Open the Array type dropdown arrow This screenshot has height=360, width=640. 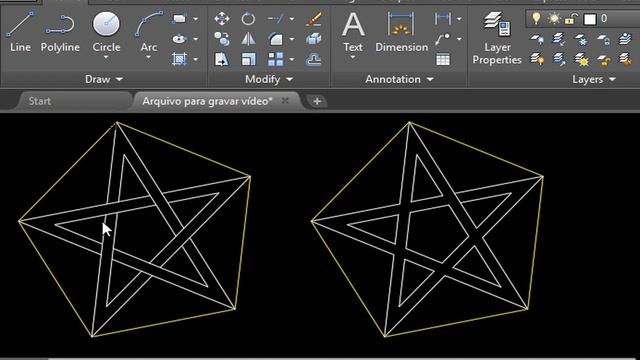pos(292,60)
